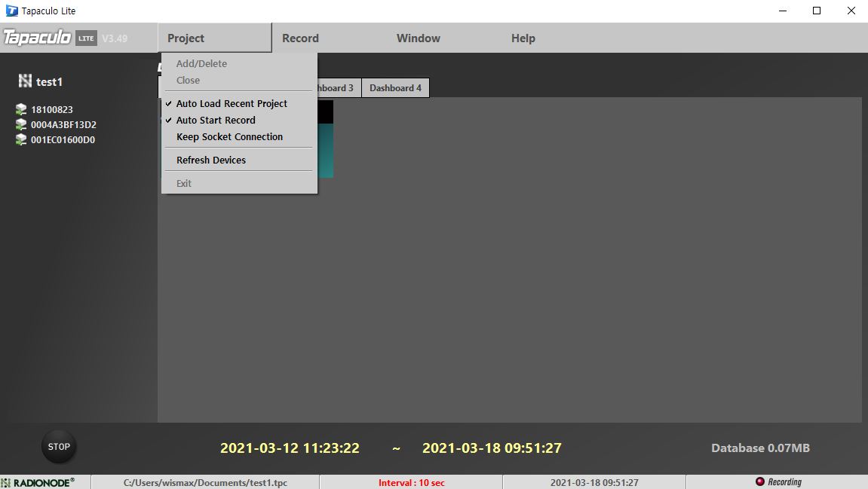Switch to the Dashboard 4 tab
Image resolution: width=868 pixels, height=489 pixels.
(x=395, y=88)
